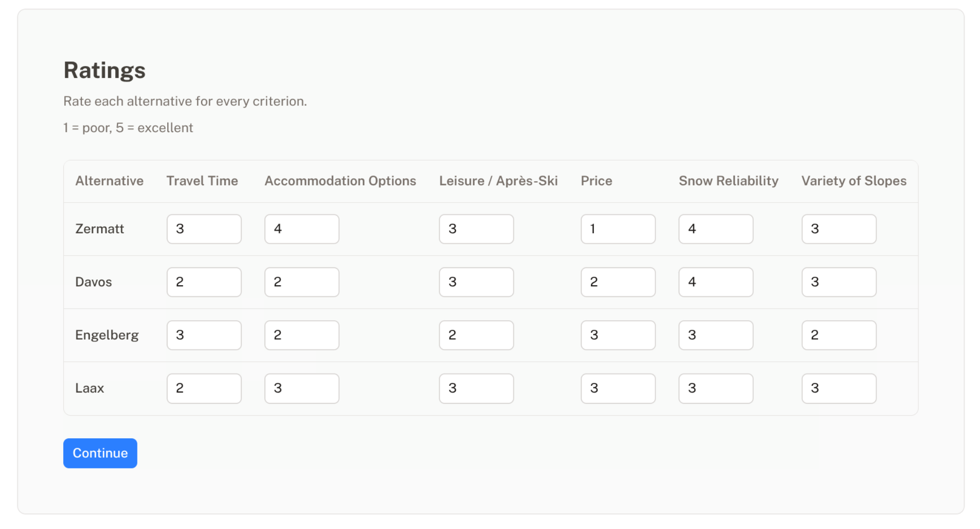The height and width of the screenshot is (529, 980).
Task: Select Engelberg's Accommodation Options input
Action: coord(301,335)
